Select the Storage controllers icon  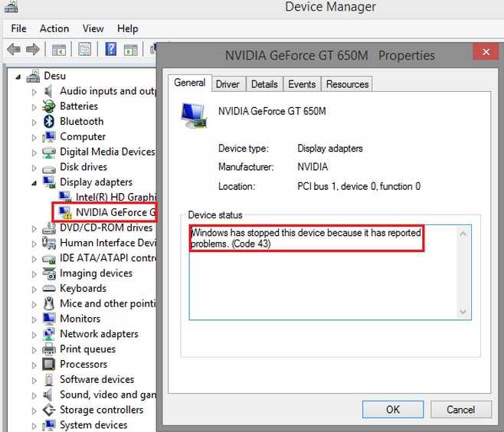click(x=49, y=410)
